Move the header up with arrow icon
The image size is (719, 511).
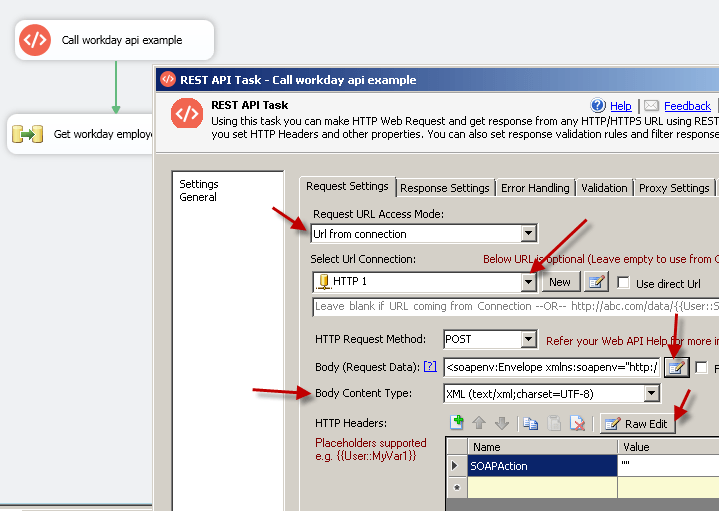click(479, 422)
